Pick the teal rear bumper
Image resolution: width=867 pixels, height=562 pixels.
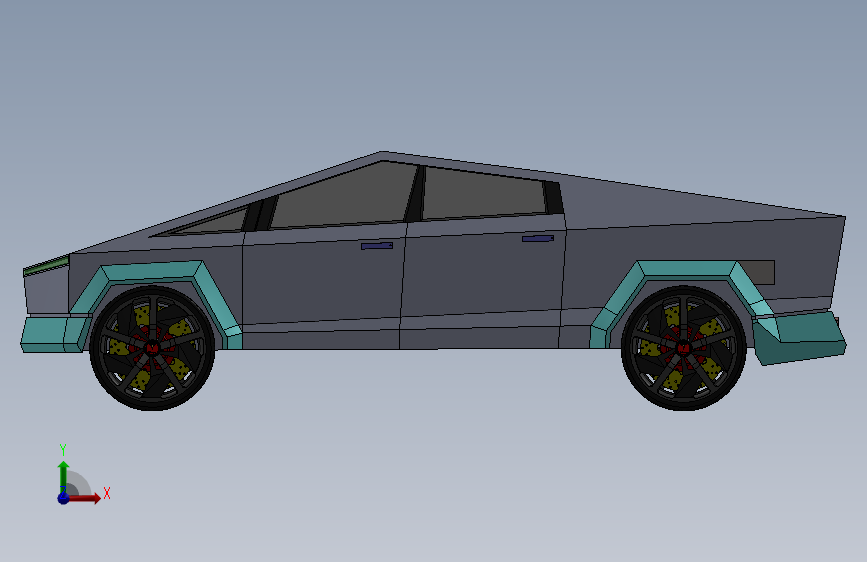pos(799,337)
